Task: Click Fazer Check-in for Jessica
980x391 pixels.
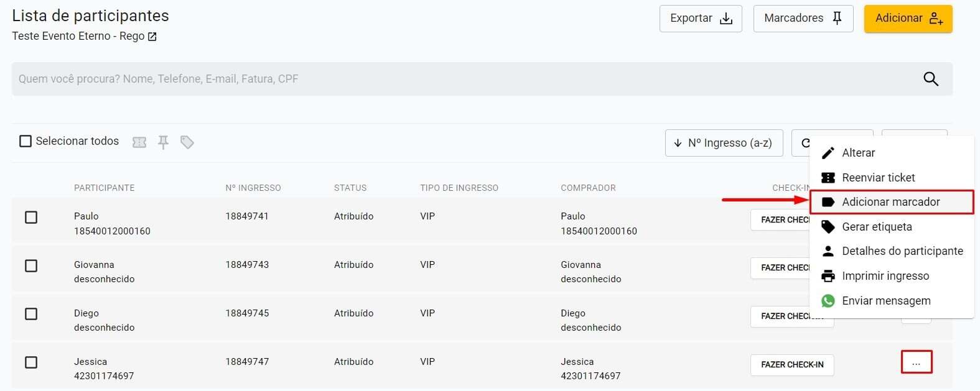Action: 791,365
